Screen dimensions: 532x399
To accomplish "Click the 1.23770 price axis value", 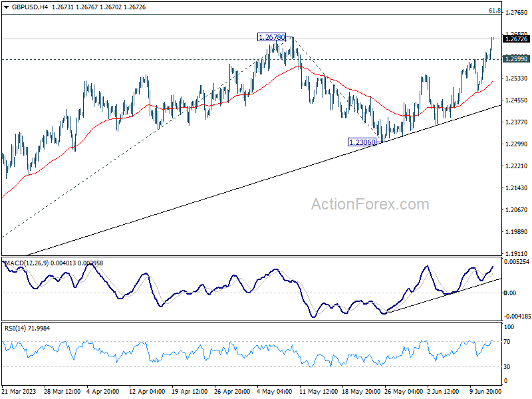I will coord(517,122).
